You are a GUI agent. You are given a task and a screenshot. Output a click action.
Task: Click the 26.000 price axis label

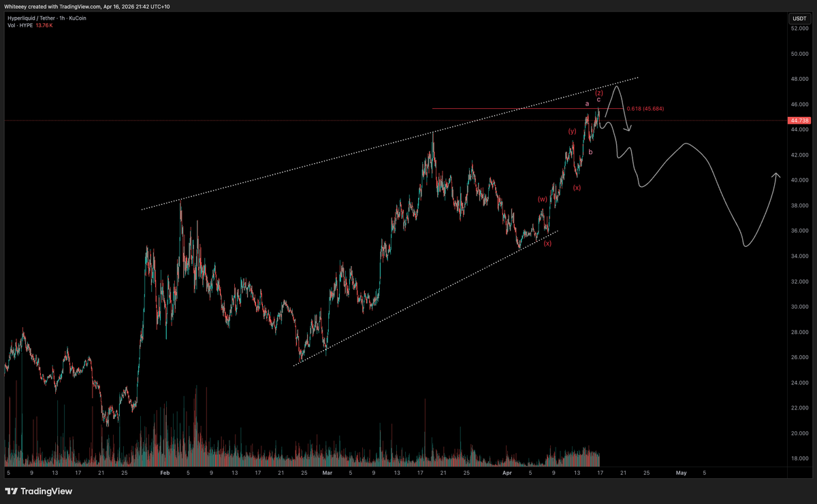pyautogui.click(x=799, y=357)
